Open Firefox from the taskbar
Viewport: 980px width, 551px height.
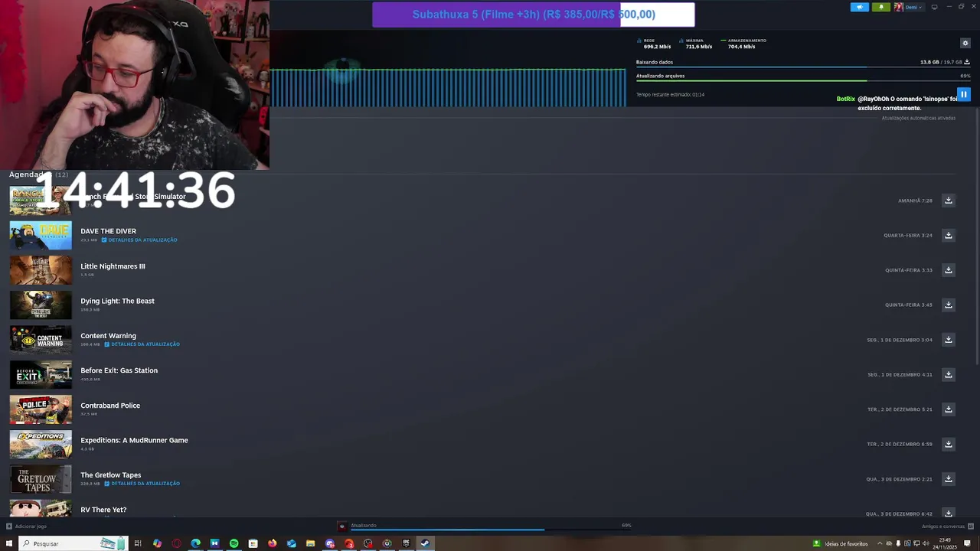tap(272, 543)
